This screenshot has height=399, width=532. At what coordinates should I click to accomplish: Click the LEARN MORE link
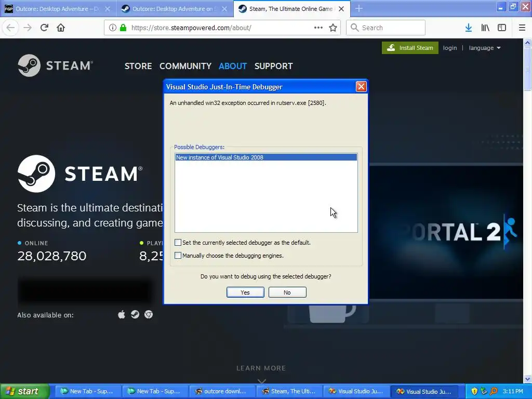[x=261, y=368]
